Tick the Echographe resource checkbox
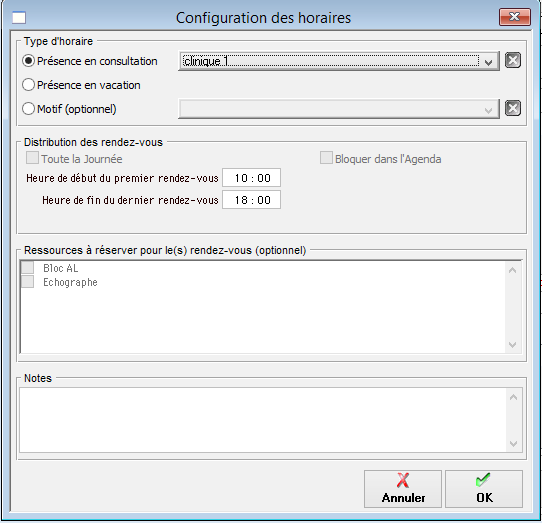Image resolution: width=542 pixels, height=523 pixels. point(28,282)
